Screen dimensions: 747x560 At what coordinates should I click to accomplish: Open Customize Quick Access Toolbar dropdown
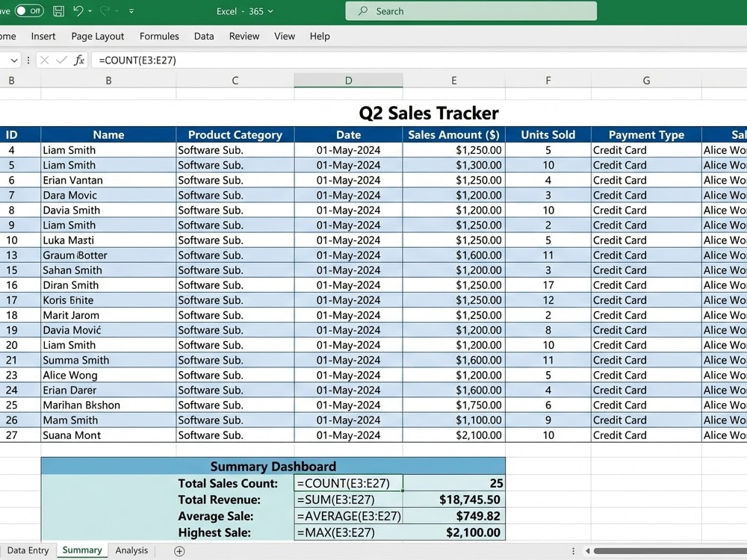pyautogui.click(x=131, y=11)
